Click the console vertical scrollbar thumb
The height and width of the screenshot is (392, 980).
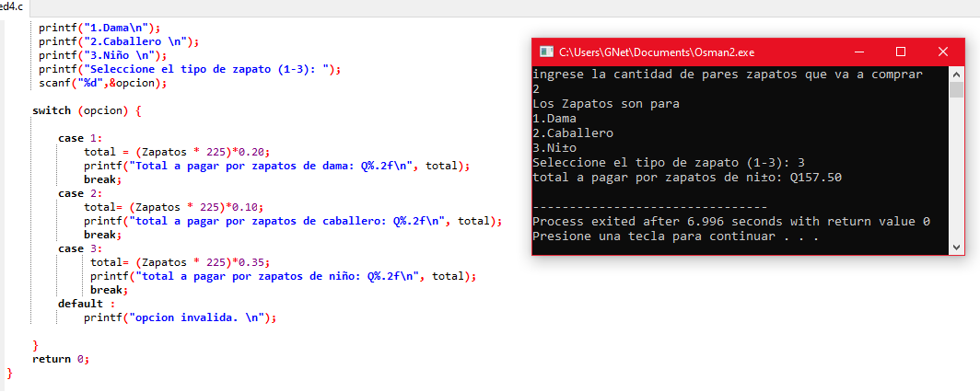tap(956, 91)
